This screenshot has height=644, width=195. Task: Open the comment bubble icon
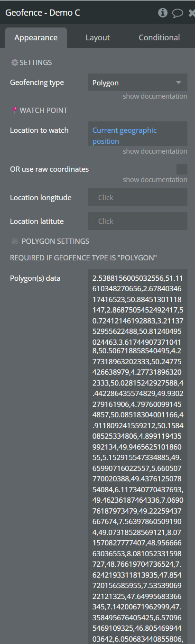click(x=177, y=13)
